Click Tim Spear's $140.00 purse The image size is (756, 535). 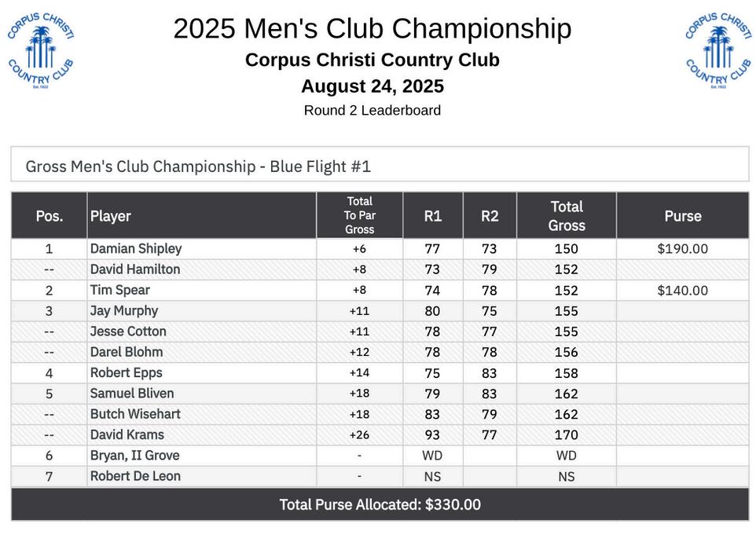pyautogui.click(x=683, y=290)
